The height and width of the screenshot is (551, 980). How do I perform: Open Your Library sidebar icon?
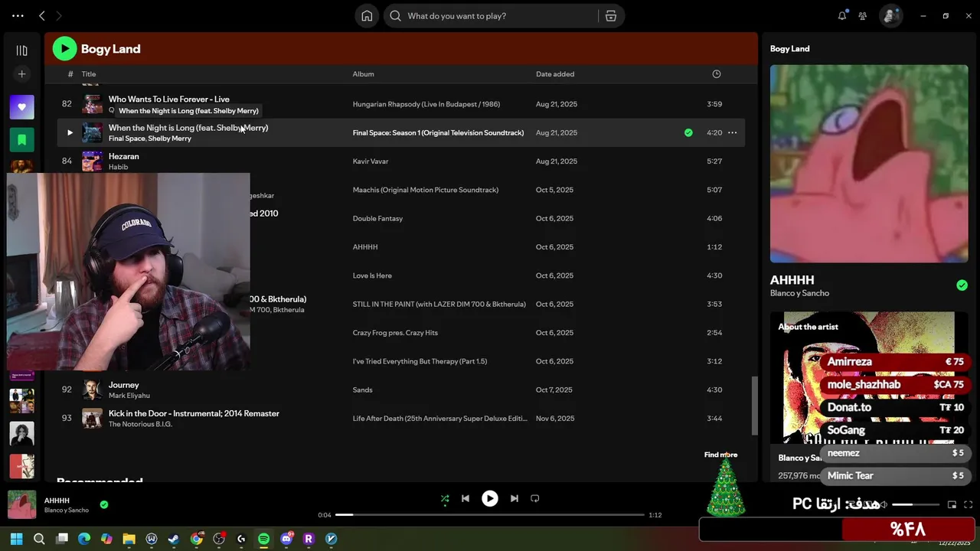21,51
